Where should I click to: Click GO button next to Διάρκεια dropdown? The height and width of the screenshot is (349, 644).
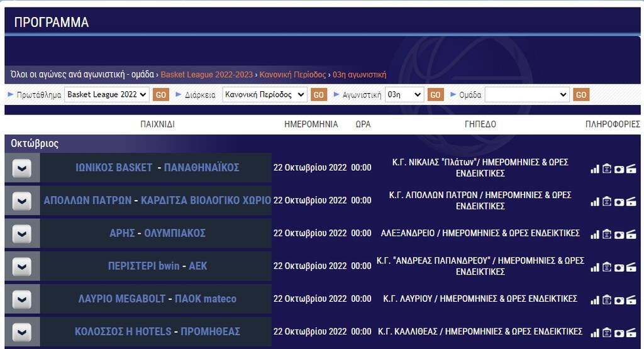point(319,95)
